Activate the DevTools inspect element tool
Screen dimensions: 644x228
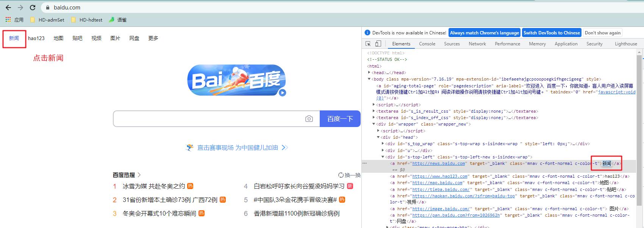point(368,44)
